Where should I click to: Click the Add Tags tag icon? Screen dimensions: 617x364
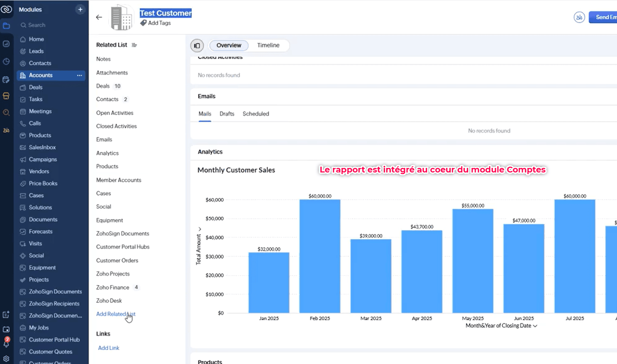(143, 23)
